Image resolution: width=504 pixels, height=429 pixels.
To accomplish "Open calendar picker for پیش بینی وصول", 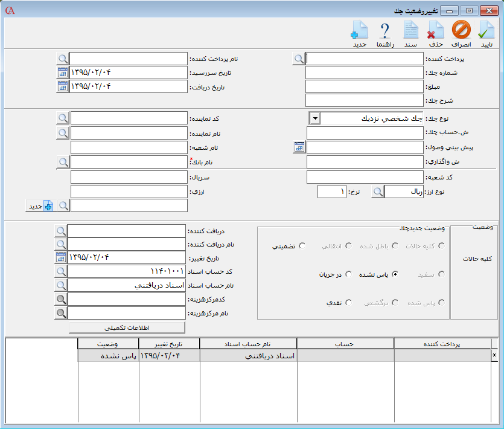I will (x=299, y=147).
